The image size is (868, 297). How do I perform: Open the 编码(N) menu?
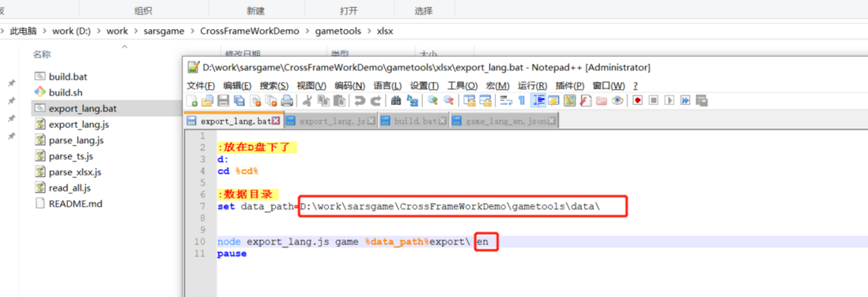[350, 86]
